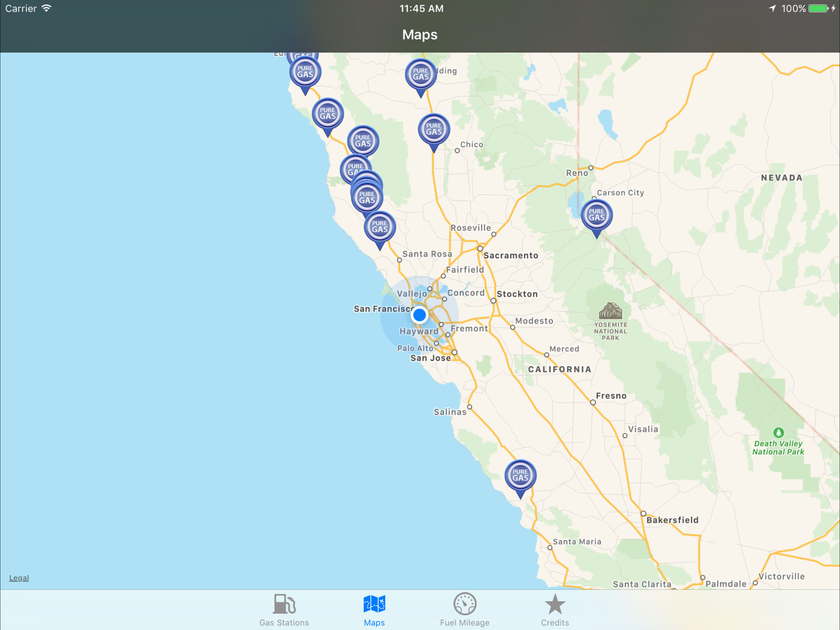Tap the Sacramento city label
Viewport: 840px width, 630px height.
pyautogui.click(x=511, y=255)
